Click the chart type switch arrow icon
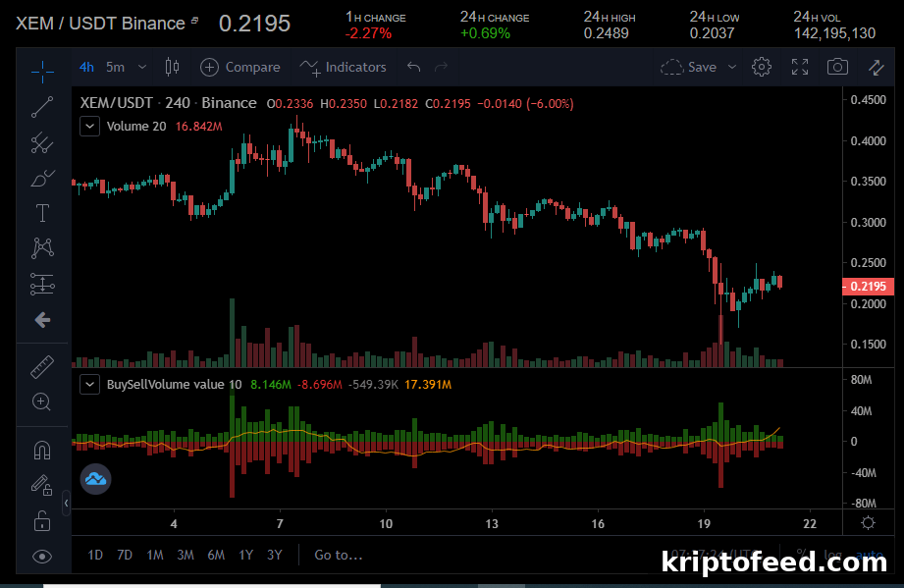Image resolution: width=904 pixels, height=588 pixels. tap(877, 68)
